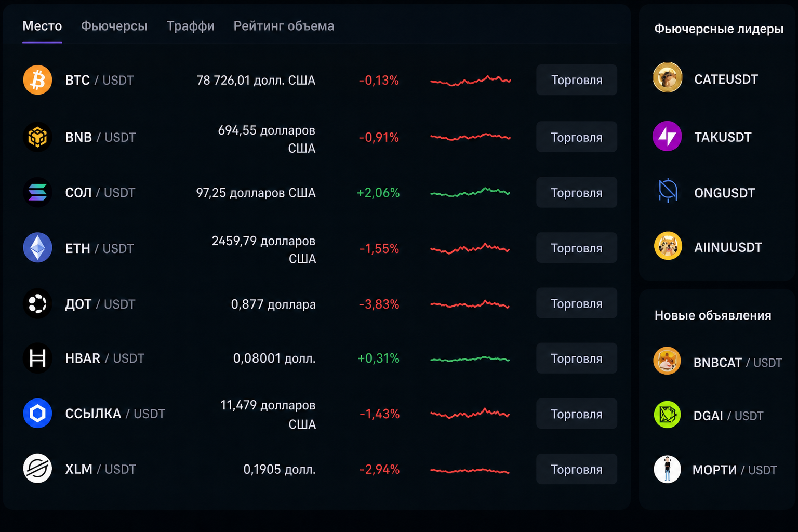Click the BNBCAT listing icon

click(667, 361)
